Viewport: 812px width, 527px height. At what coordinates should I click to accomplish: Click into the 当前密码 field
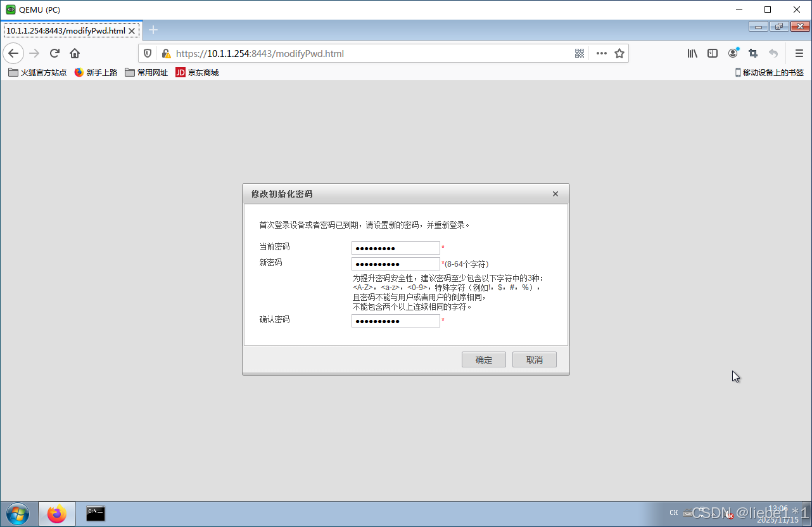click(x=396, y=248)
